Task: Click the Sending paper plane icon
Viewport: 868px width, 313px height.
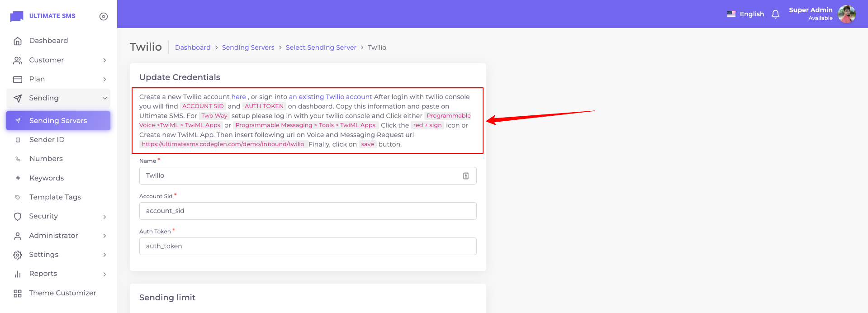Action: [x=18, y=98]
